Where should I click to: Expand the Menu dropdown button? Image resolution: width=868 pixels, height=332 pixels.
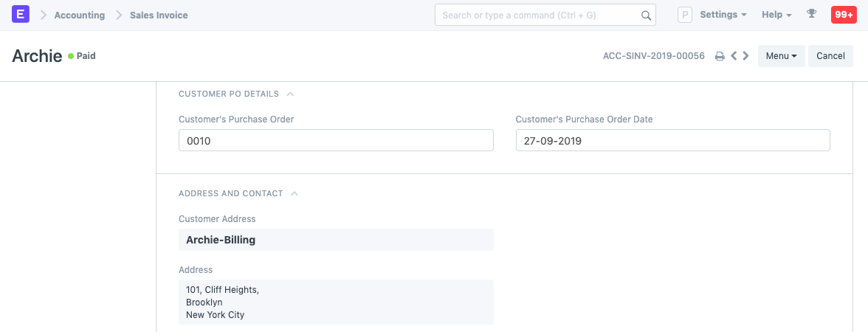click(x=781, y=56)
